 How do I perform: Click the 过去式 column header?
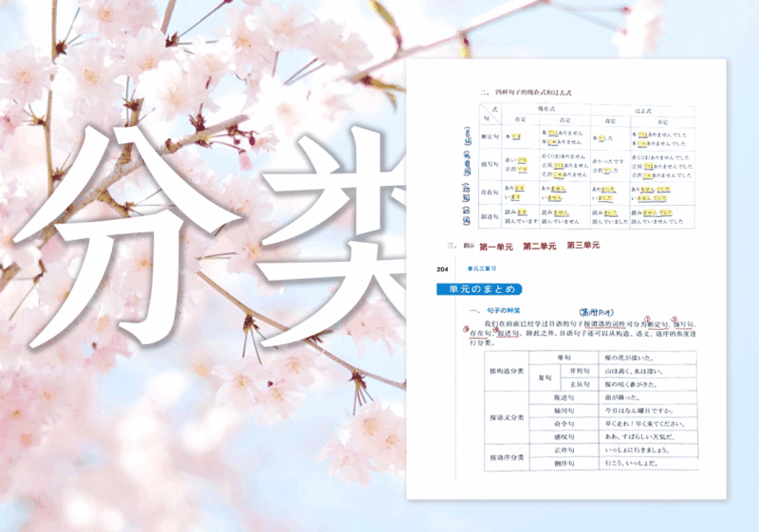643,111
